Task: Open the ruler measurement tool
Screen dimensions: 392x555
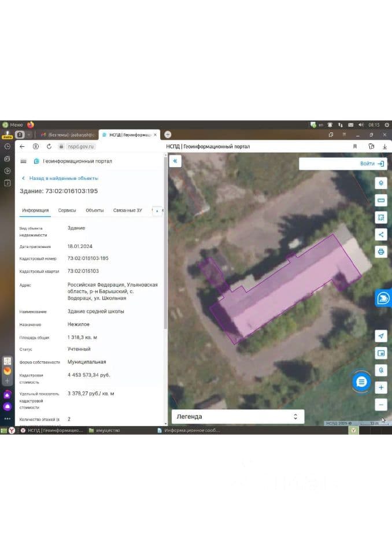Action: [381, 201]
